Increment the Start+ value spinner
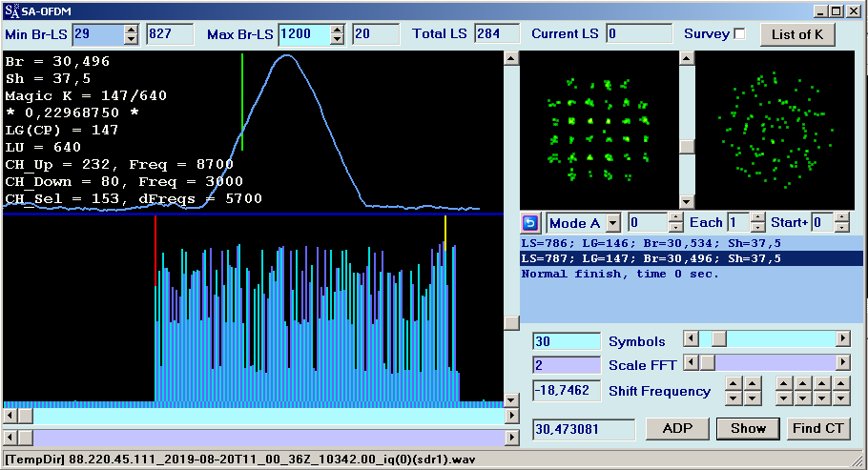 841,218
